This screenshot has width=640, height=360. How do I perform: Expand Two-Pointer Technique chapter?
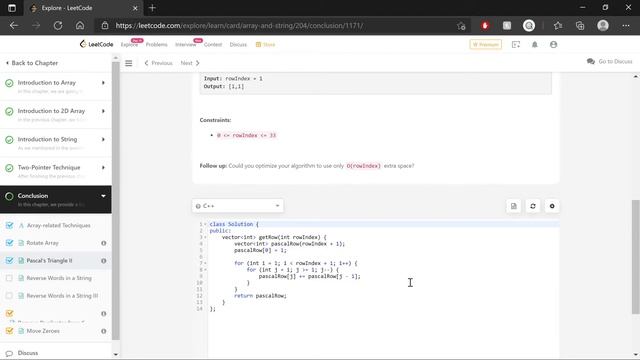click(103, 167)
